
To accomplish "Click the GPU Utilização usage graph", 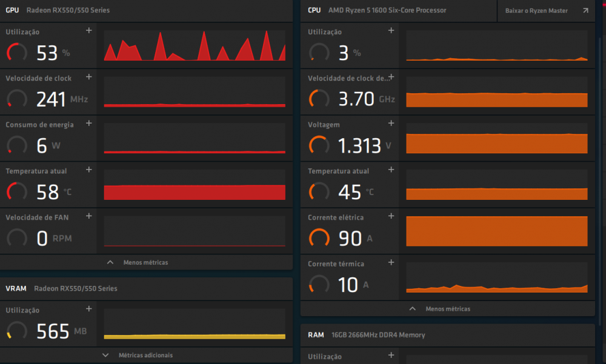I will [195, 46].
